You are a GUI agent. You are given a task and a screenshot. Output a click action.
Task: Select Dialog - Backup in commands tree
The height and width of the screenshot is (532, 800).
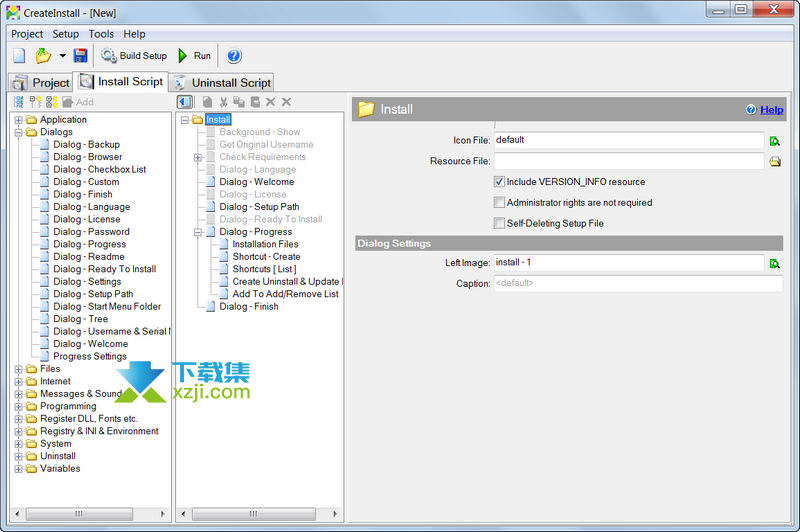pyautogui.click(x=86, y=145)
